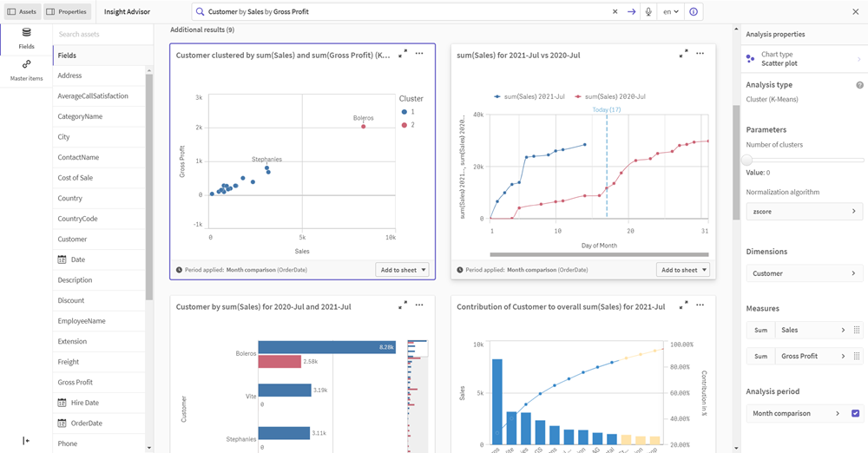Select AverageCallSatisfaction field
The width and height of the screenshot is (868, 453).
click(99, 95)
